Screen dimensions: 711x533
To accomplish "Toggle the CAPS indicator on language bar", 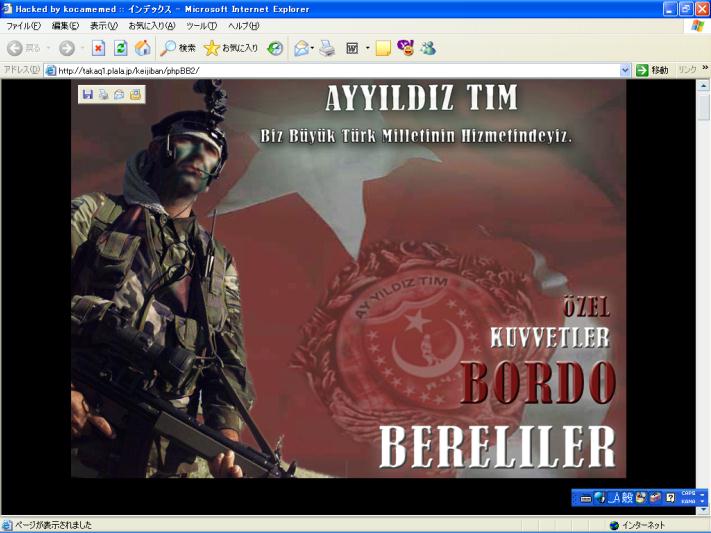I will tap(688, 492).
